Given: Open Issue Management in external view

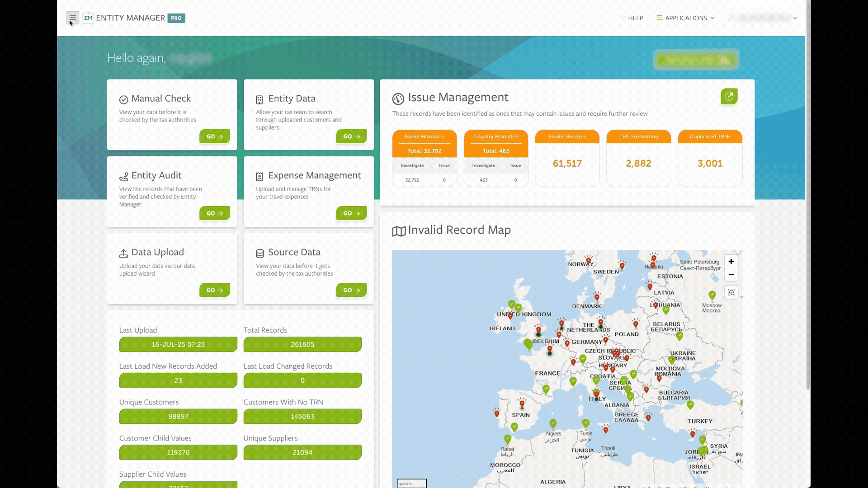Looking at the screenshot, I should (x=729, y=96).
